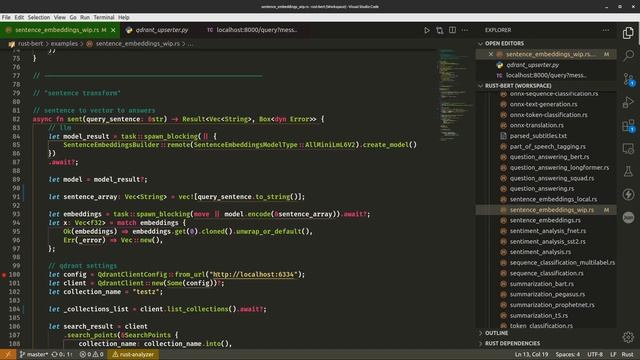Open the Selection menu
Screen dimensions: 640x360
click(39, 18)
